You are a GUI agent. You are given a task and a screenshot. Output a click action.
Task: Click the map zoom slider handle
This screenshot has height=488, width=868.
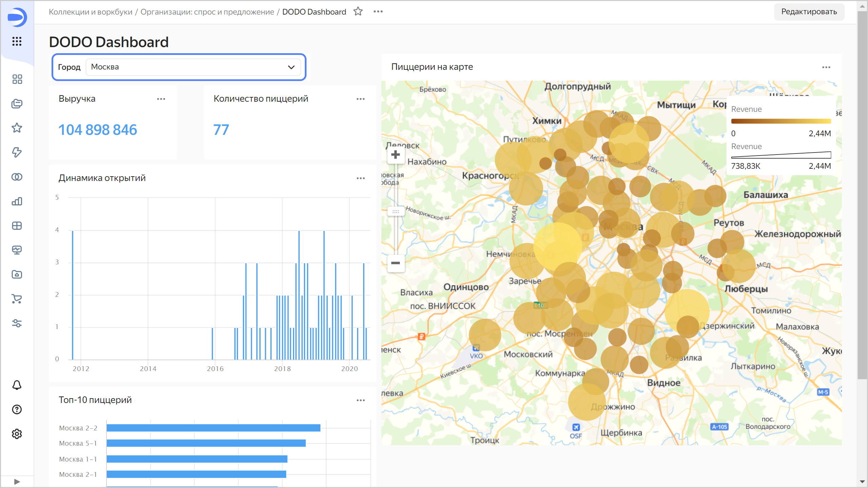(395, 211)
